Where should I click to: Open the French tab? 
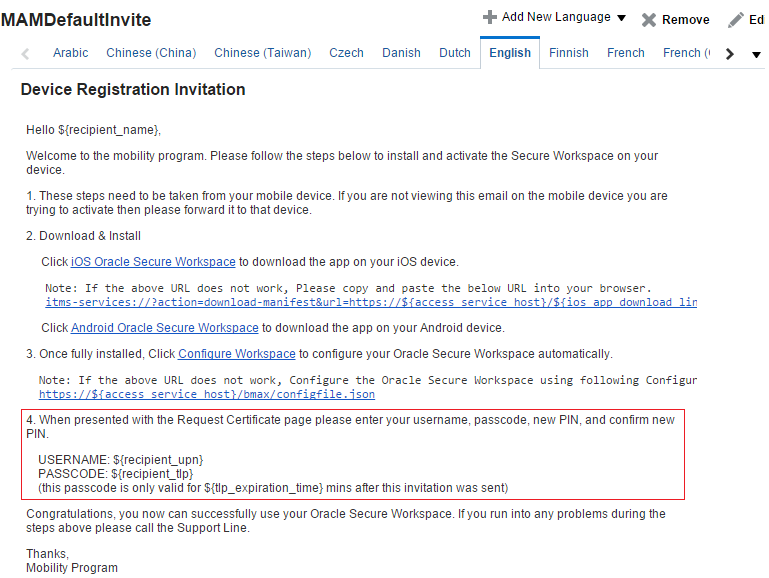click(x=625, y=53)
